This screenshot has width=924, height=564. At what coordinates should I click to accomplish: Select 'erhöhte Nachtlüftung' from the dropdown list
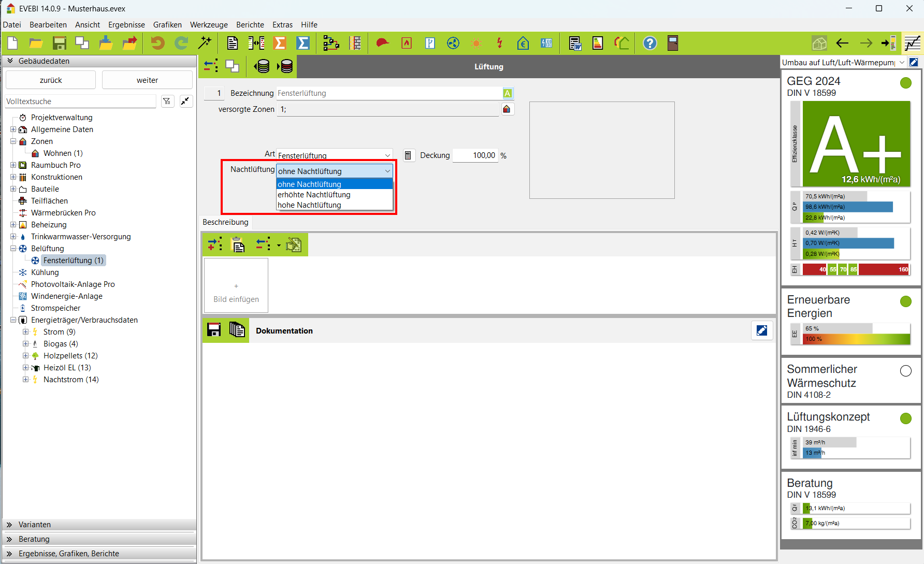[x=314, y=195]
